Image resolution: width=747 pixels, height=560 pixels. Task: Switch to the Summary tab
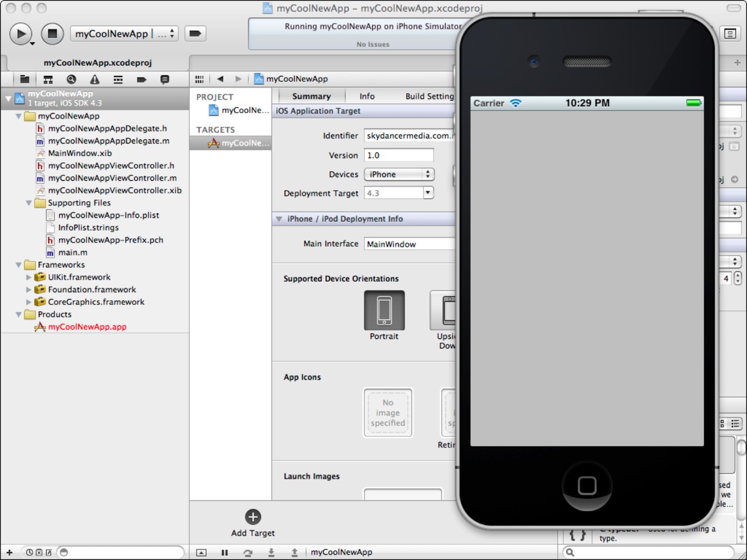(x=311, y=96)
